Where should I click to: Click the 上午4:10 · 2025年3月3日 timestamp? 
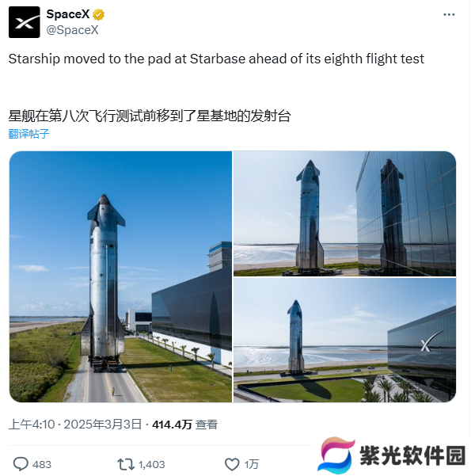pos(75,424)
